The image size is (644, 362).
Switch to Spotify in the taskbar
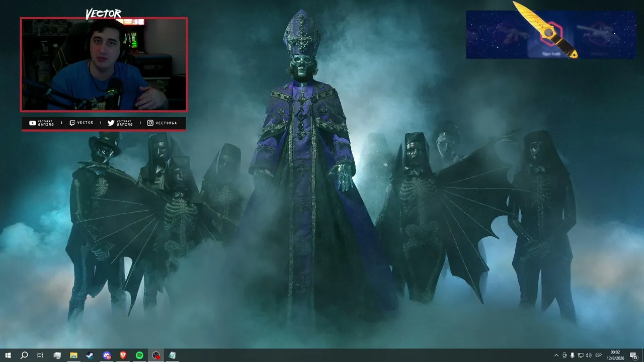point(139,355)
